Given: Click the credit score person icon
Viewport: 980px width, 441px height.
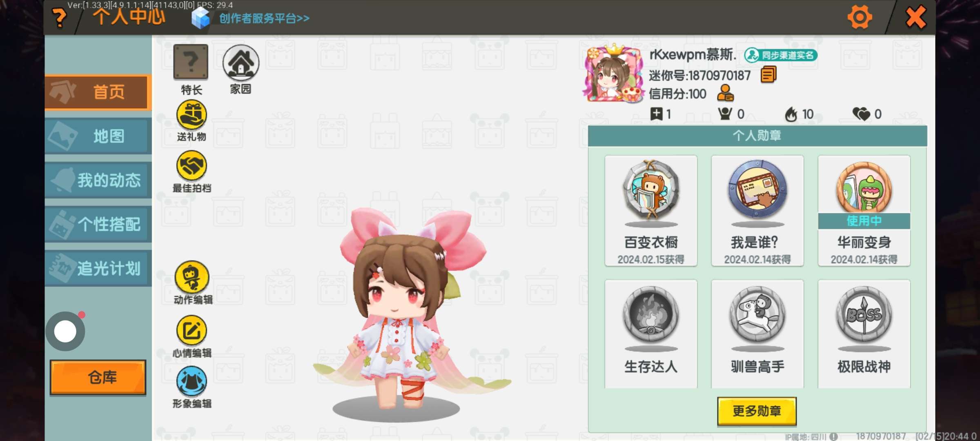Looking at the screenshot, I should pyautogui.click(x=726, y=94).
